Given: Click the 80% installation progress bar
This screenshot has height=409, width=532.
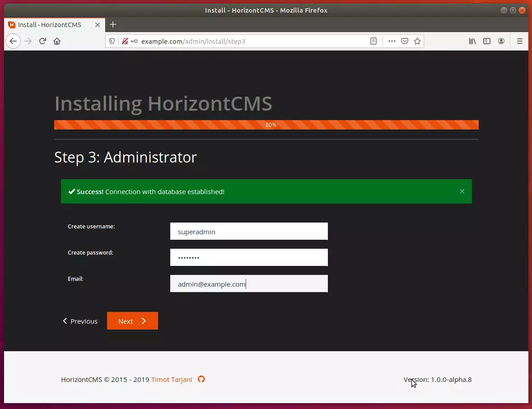Looking at the screenshot, I should pos(266,125).
